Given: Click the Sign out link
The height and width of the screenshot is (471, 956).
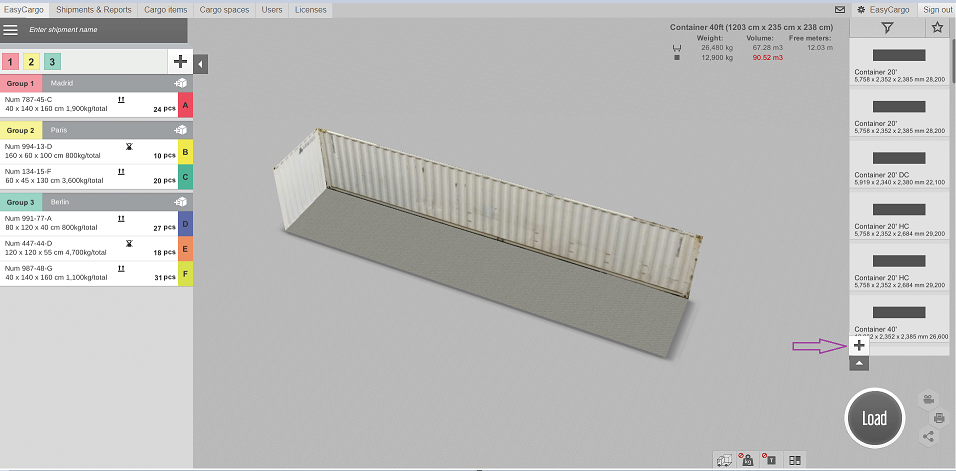Looking at the screenshot, I should point(937,9).
